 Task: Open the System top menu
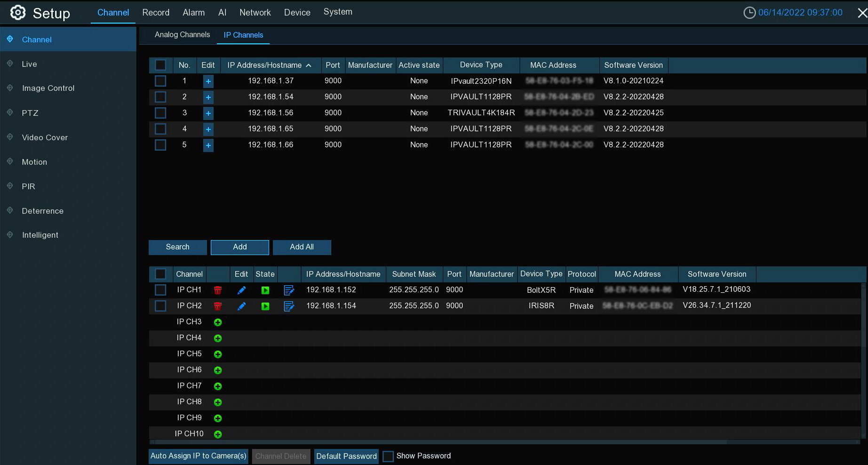[x=338, y=12]
